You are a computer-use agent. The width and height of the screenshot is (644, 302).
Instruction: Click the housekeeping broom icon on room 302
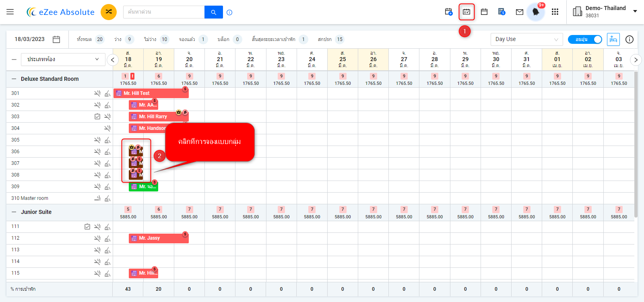pos(107,105)
